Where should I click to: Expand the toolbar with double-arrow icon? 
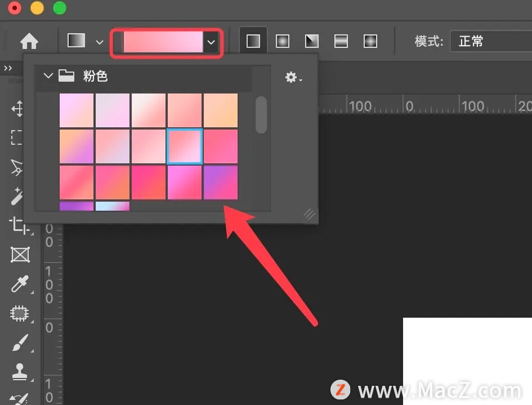pos(8,68)
